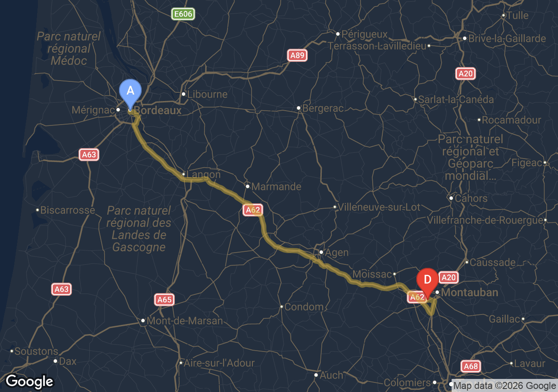The image size is (558, 392).
Task: Click the A65 highway shield
Action: [x=164, y=300]
